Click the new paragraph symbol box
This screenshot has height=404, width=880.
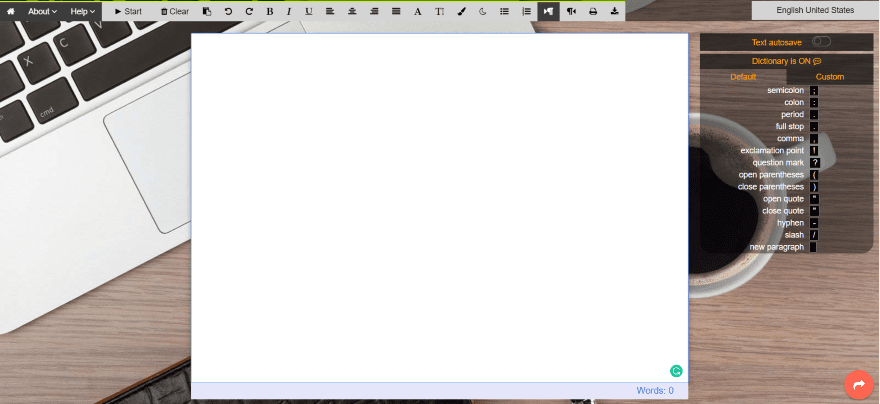813,247
